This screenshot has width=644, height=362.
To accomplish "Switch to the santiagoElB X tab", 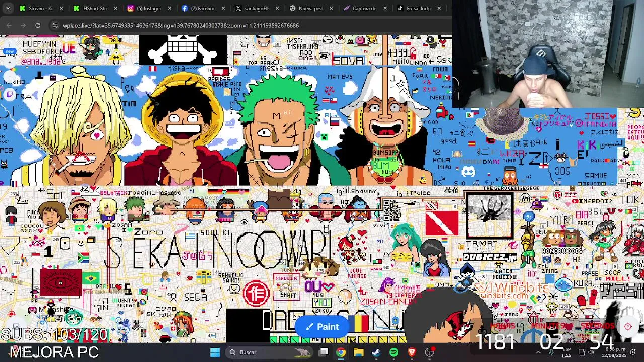I will (257, 8).
